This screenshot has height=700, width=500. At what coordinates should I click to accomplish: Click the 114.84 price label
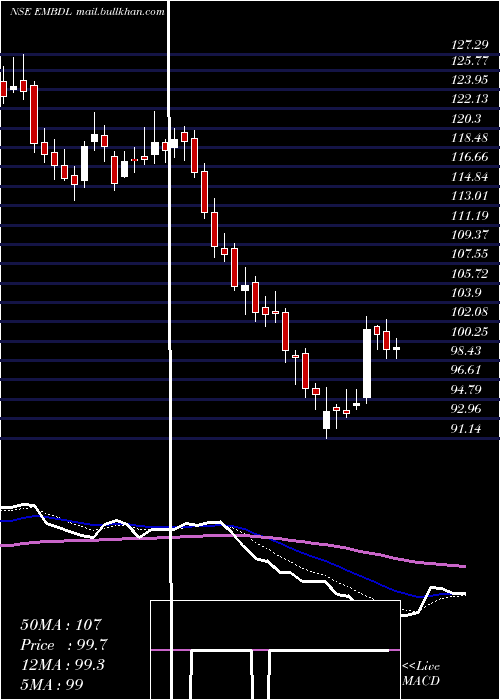tap(469, 177)
